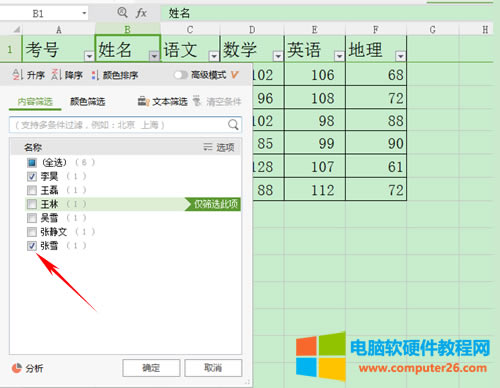The width and height of the screenshot is (500, 388).
Task: Click the descending sort 降序 icon
Action: [56, 75]
